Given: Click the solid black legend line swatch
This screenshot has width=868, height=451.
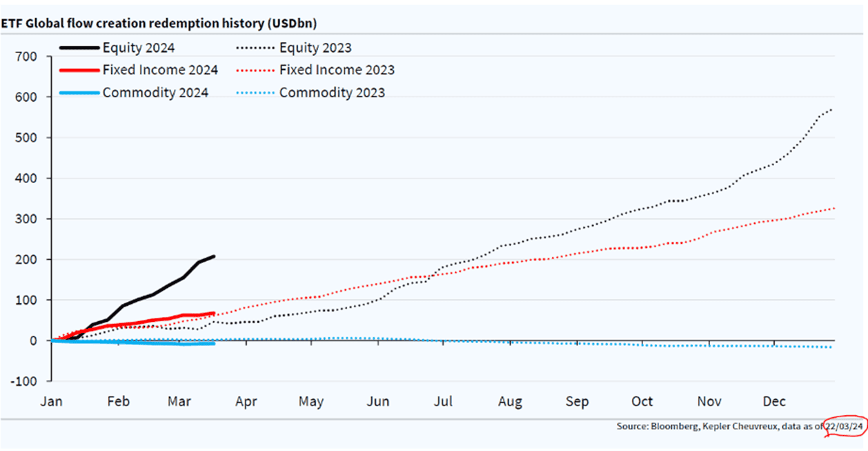Looking at the screenshot, I should click(79, 48).
